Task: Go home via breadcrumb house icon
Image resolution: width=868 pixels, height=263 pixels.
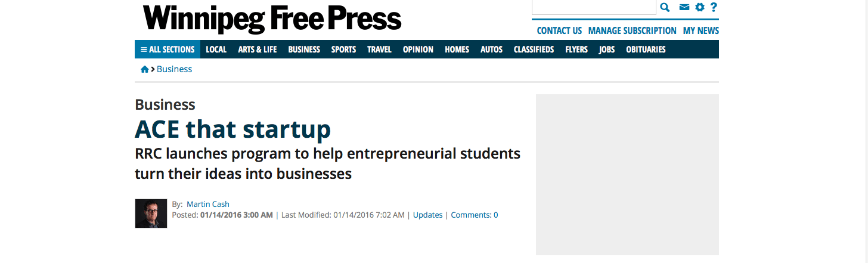Action: (x=144, y=69)
